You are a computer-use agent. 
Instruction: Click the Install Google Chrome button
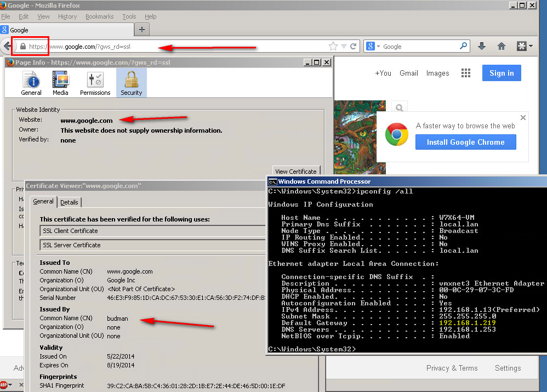465,142
